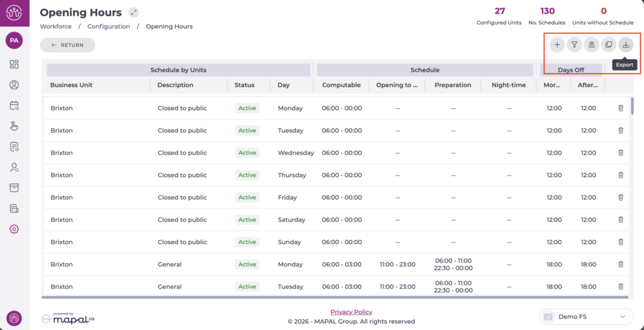Open the calendar icon in sidebar
Viewport: 644px width, 330px height.
(14, 106)
